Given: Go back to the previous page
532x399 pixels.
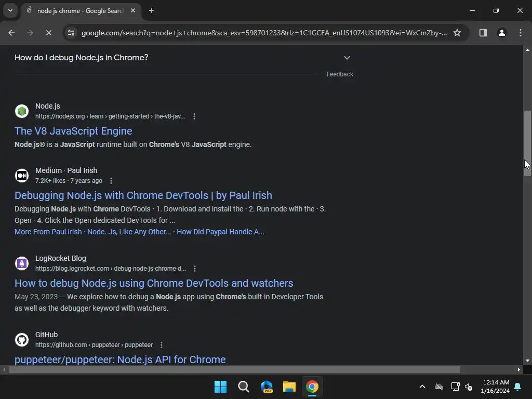Looking at the screenshot, I should click(11, 33).
